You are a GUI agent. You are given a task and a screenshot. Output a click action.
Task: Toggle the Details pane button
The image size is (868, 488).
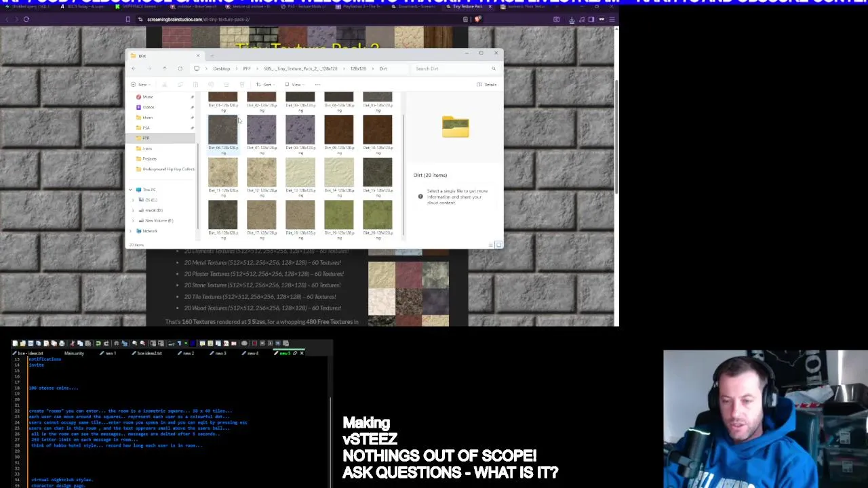tap(487, 85)
